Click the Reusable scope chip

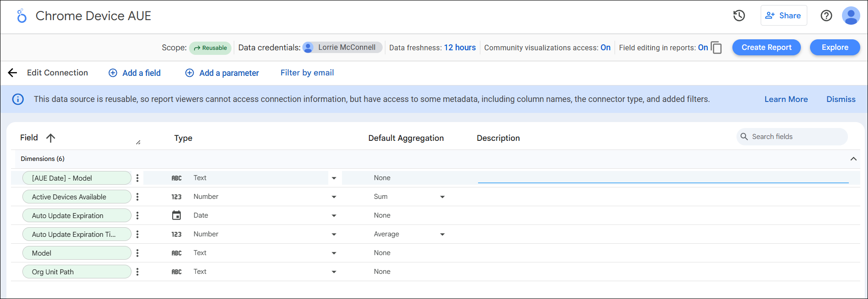[210, 48]
